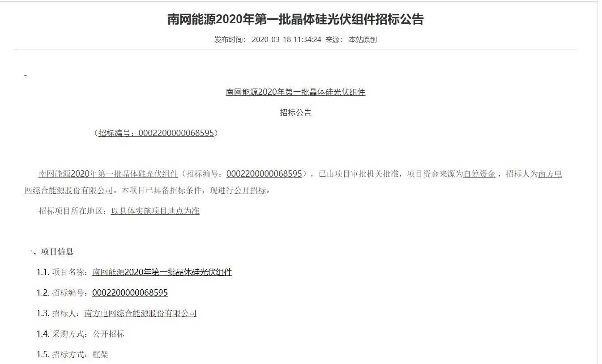Screen dimensions: 602x364
Task: Click the project name value in item 1.1
Action: tap(162, 272)
